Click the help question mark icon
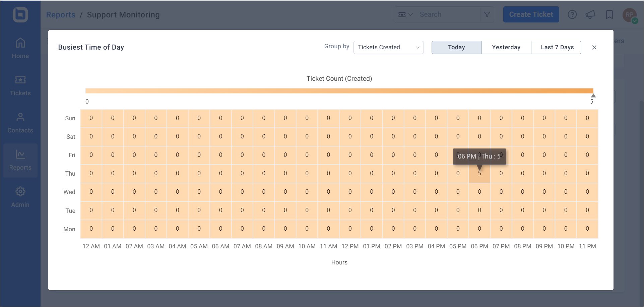The width and height of the screenshot is (644, 307). point(572,14)
